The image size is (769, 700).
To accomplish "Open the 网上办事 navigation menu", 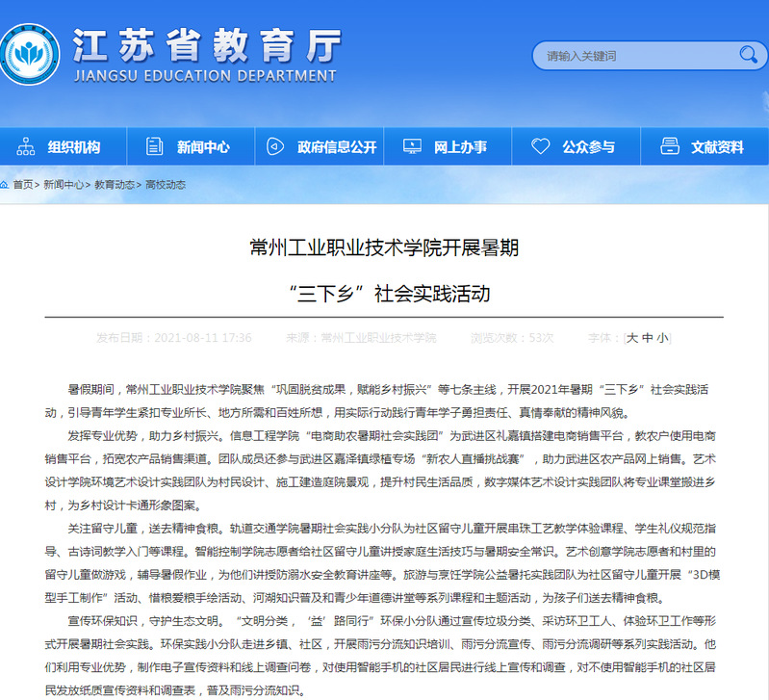I will [x=459, y=147].
